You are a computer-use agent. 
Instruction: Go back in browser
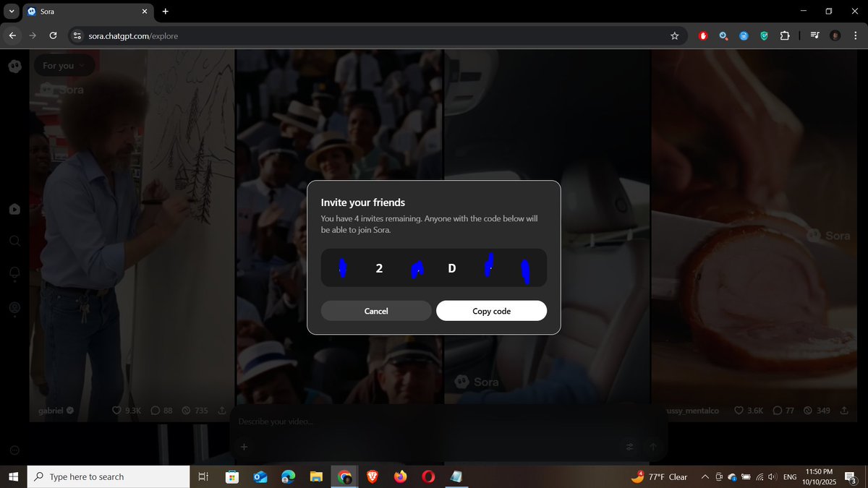pyautogui.click(x=12, y=35)
